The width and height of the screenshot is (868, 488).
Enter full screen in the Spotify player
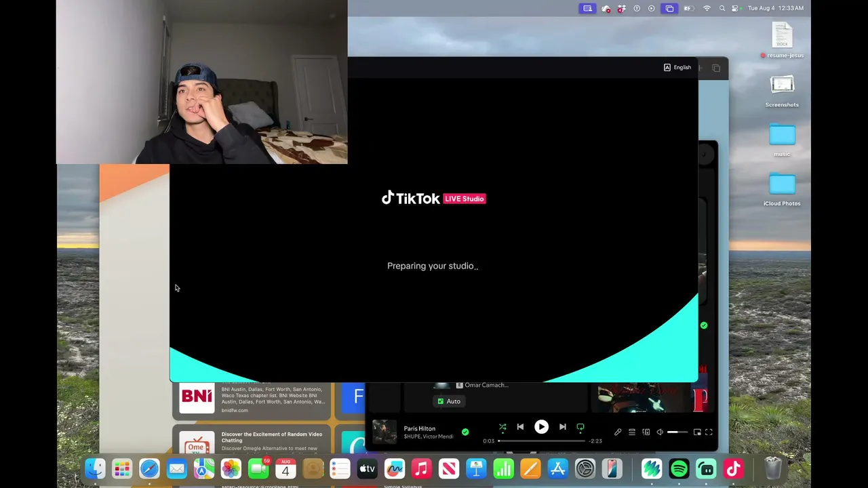click(x=709, y=432)
